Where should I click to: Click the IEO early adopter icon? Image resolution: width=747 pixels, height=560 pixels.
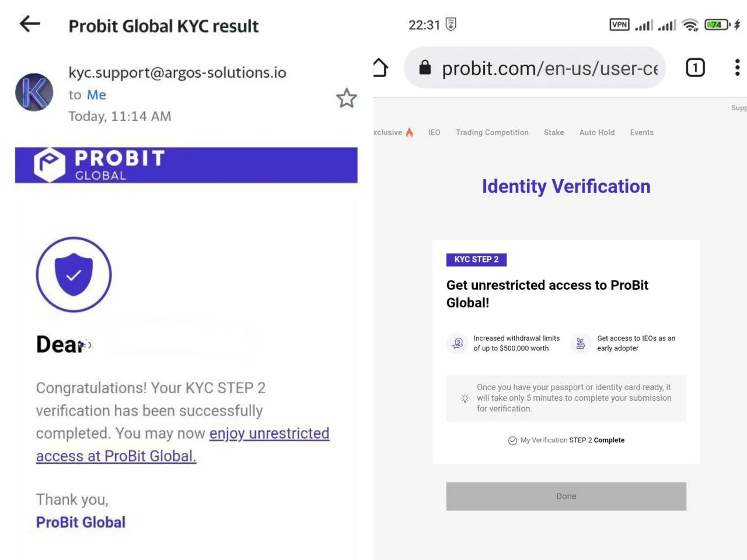[x=581, y=343]
